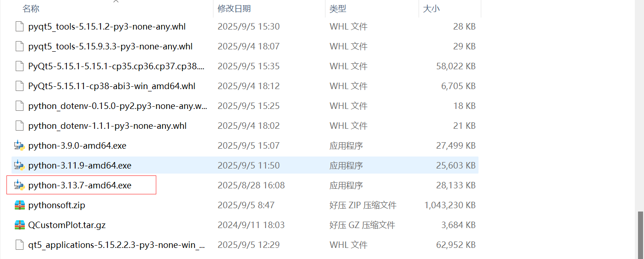Click date 2025/9/5 15:25
The image size is (644, 259).
[248, 106]
